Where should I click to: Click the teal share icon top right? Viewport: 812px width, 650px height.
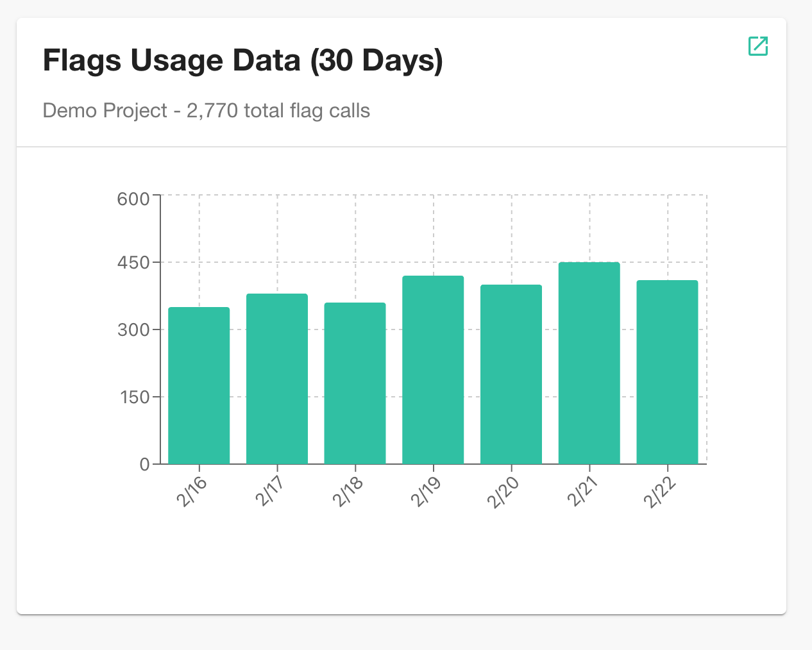tap(758, 46)
